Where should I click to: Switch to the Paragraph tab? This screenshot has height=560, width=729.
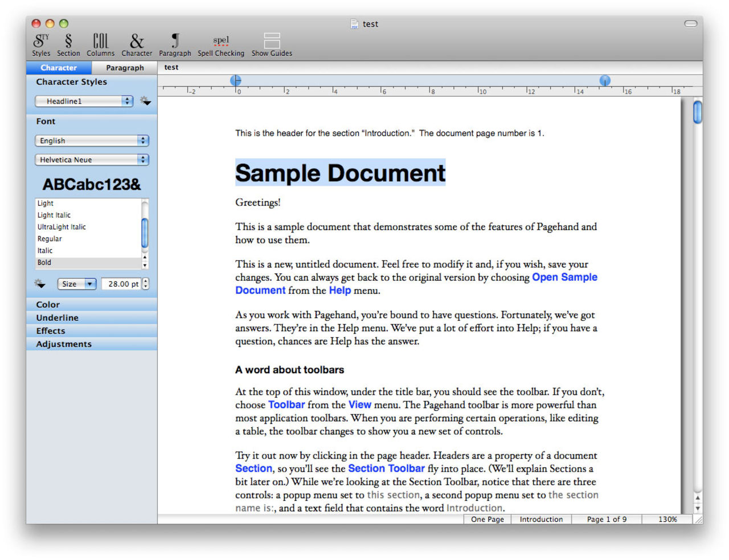125,68
